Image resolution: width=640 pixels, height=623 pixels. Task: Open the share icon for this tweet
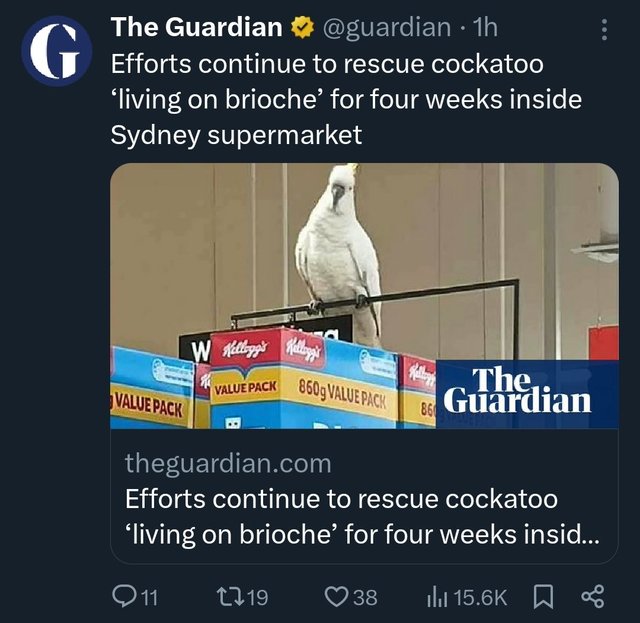592,597
